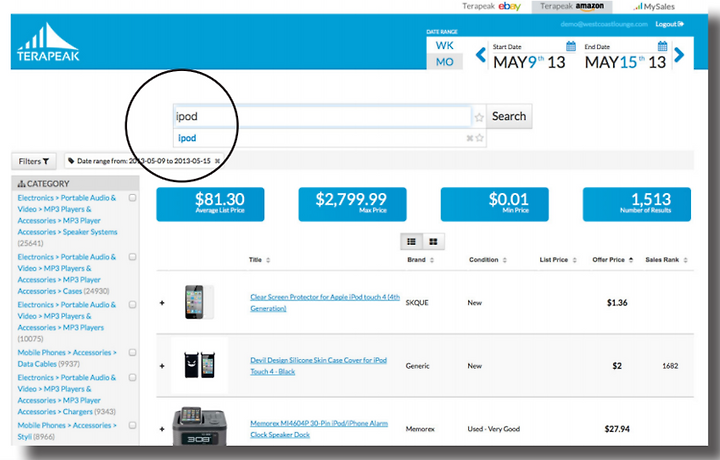Viewport: 720px width, 460px height.
Task: Click the Memorex speaker dock thumbnail
Action: click(x=199, y=426)
